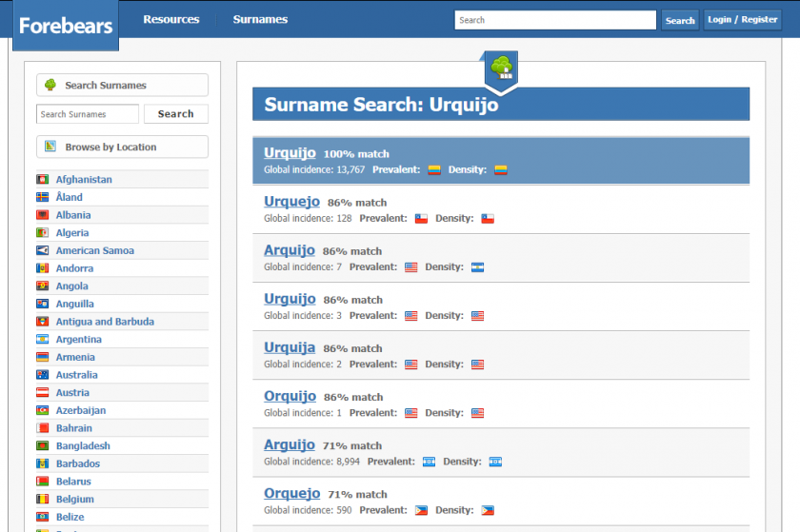Open the Åland link

click(x=69, y=197)
